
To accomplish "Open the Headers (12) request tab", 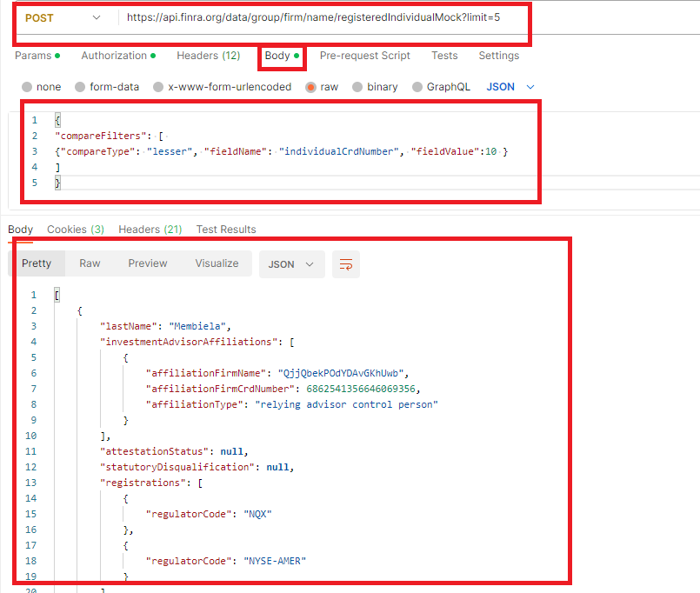I will (208, 56).
